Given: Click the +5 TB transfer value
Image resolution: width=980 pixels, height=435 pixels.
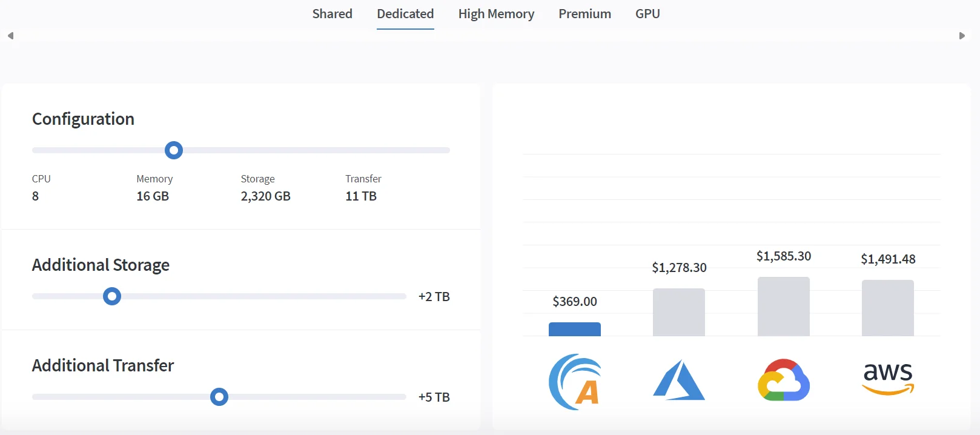Looking at the screenshot, I should (x=434, y=397).
